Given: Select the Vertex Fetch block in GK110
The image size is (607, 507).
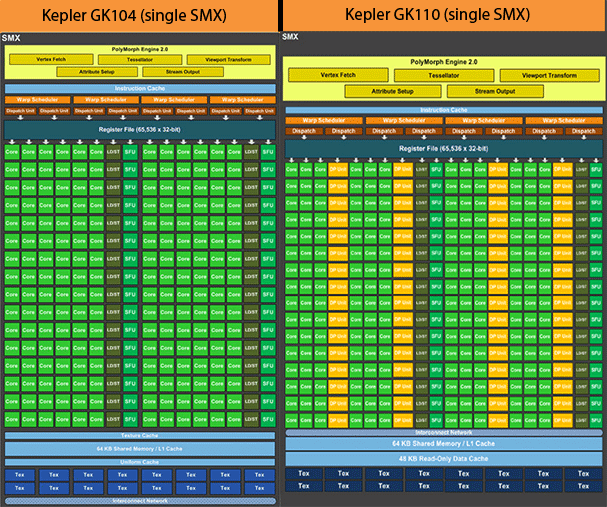Looking at the screenshot, I should [338, 75].
